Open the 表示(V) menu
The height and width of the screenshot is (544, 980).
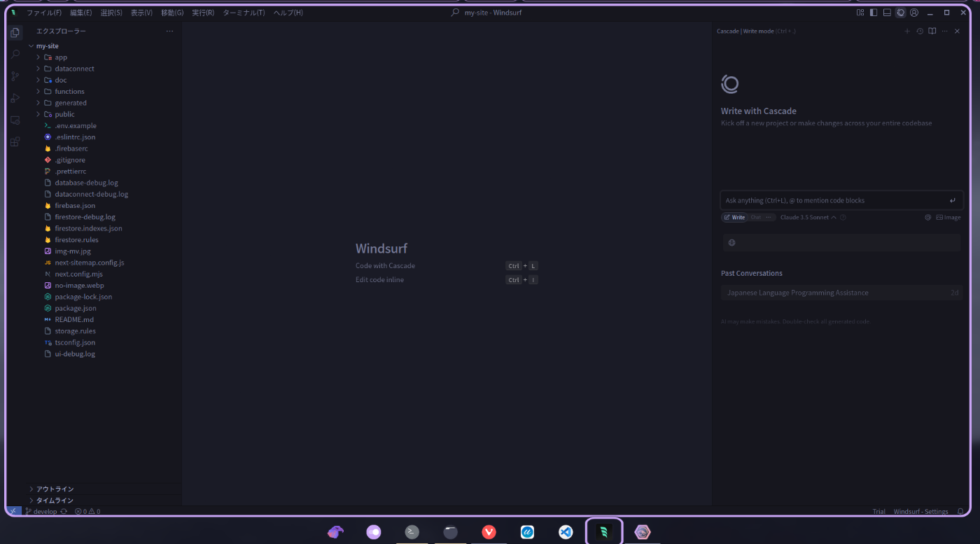[x=141, y=13]
